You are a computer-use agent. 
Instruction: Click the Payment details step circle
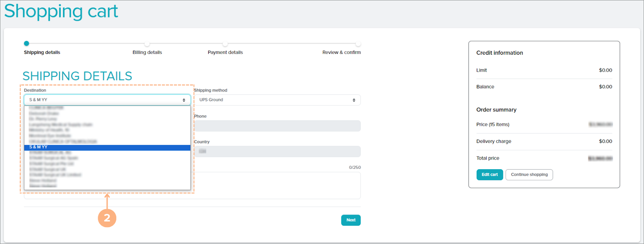pos(225,43)
